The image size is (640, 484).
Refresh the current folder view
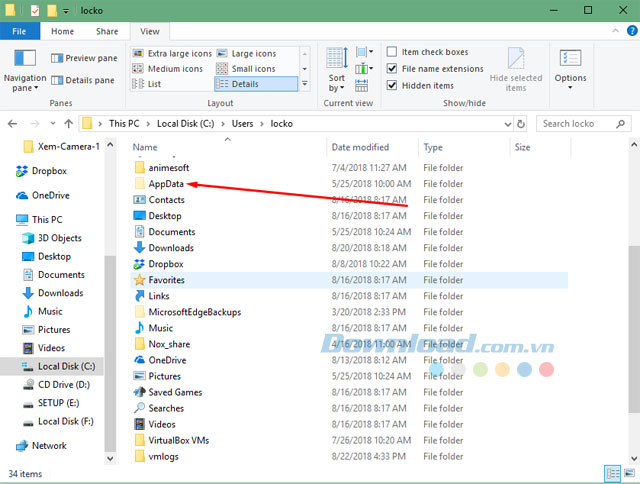tap(525, 123)
